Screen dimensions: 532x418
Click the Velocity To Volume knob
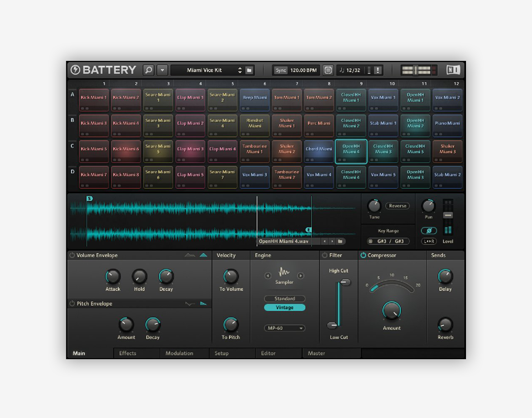231,277
